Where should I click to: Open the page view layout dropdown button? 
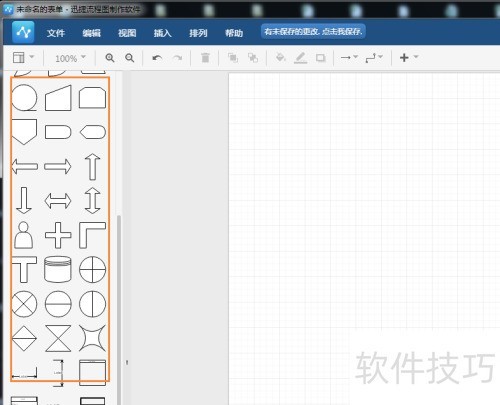pos(23,57)
